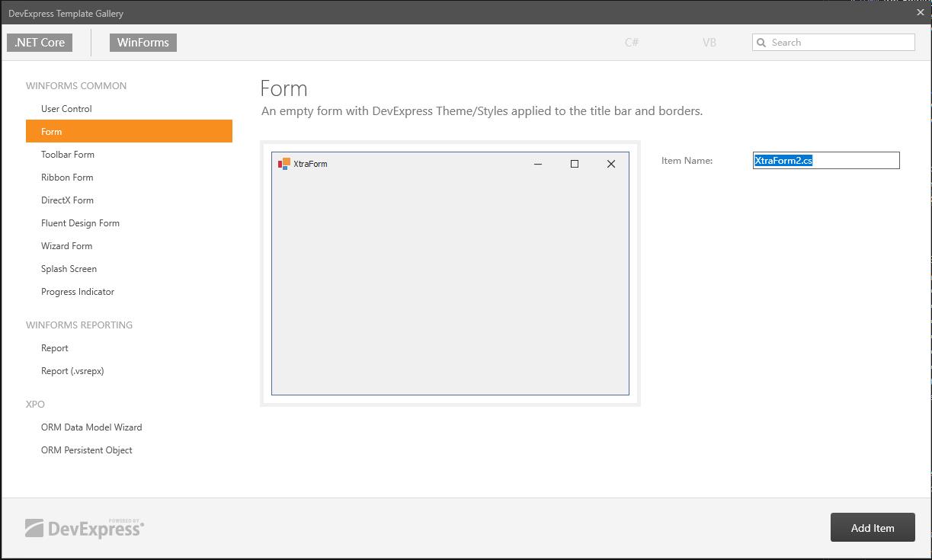Image resolution: width=932 pixels, height=560 pixels.
Task: Select the WinForms platform tab
Action: coord(143,43)
